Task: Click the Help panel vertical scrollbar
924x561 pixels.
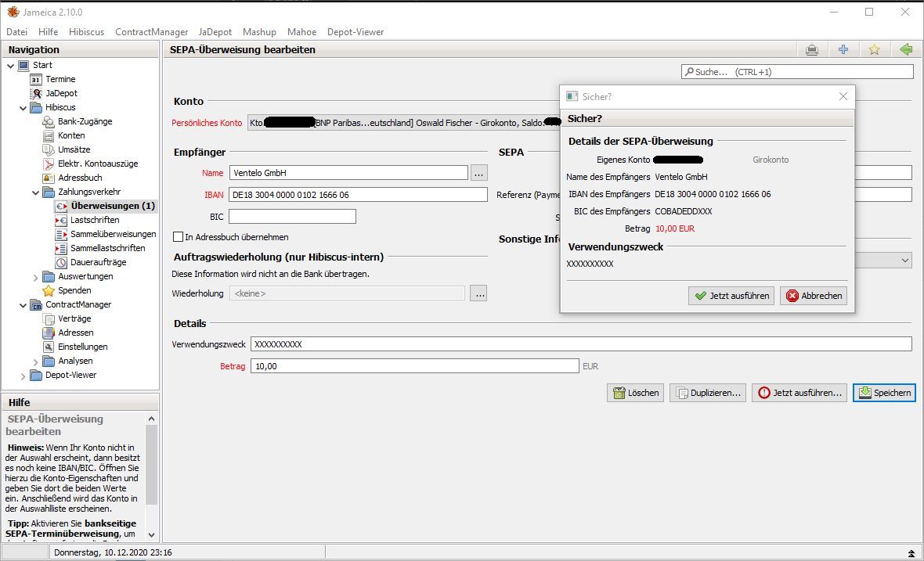Action: pos(152,469)
